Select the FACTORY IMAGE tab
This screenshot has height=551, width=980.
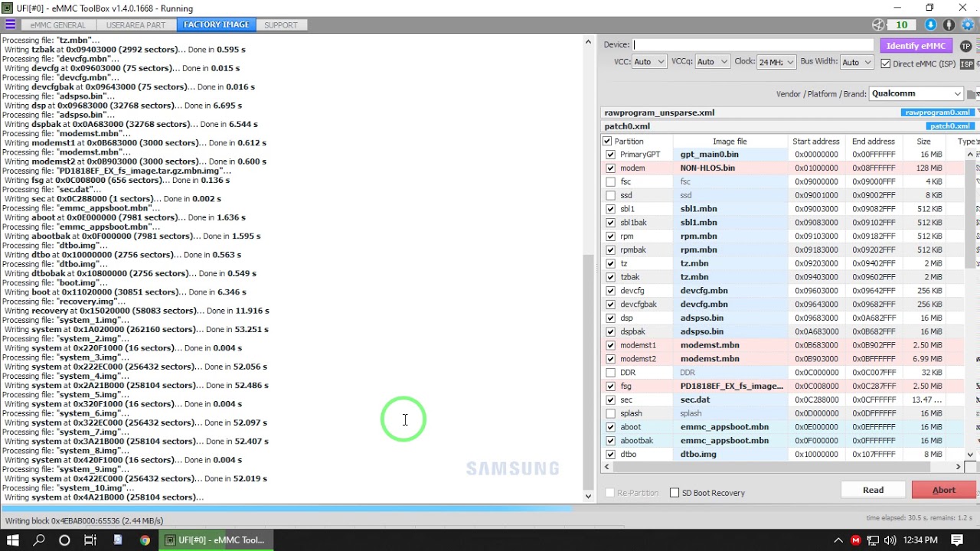(x=217, y=25)
